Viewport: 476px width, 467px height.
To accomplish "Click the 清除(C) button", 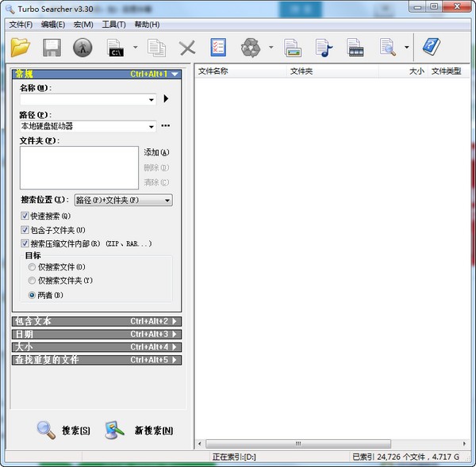I will point(156,182).
